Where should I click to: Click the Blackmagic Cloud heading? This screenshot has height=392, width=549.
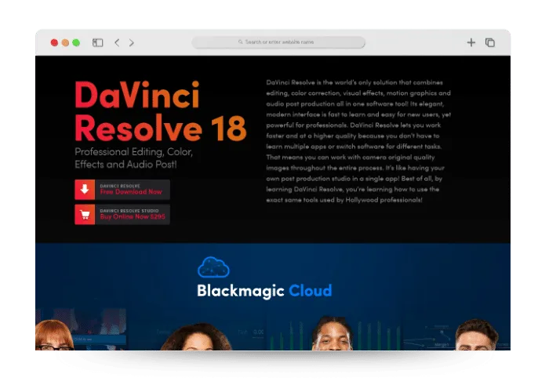coord(264,291)
